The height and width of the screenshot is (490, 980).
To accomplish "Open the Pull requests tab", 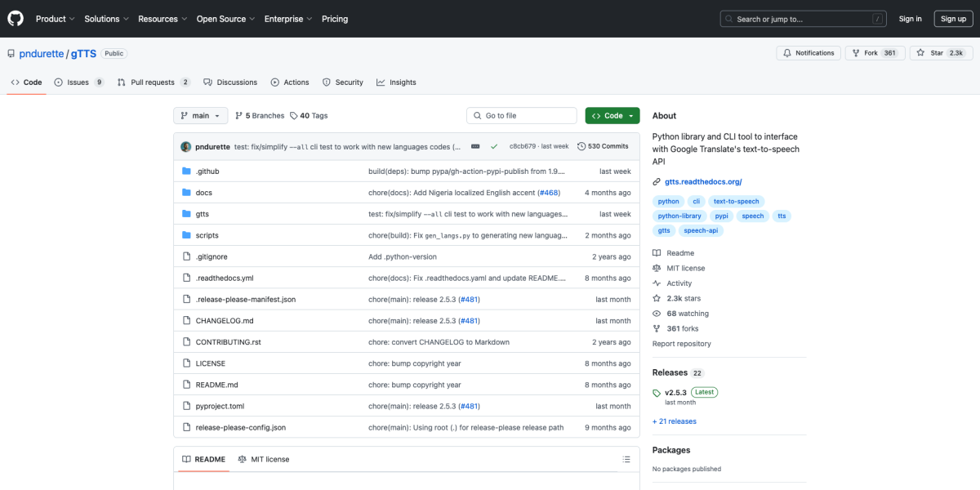I will (153, 82).
